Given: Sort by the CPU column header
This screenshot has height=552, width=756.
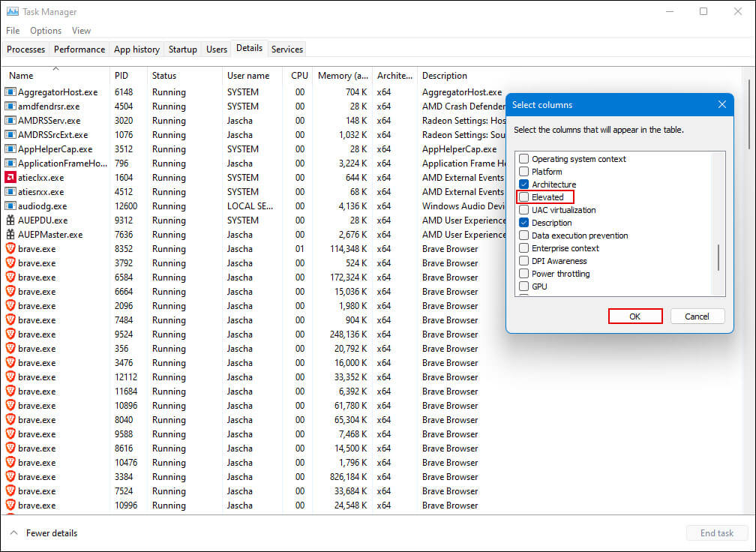Looking at the screenshot, I should tap(299, 76).
